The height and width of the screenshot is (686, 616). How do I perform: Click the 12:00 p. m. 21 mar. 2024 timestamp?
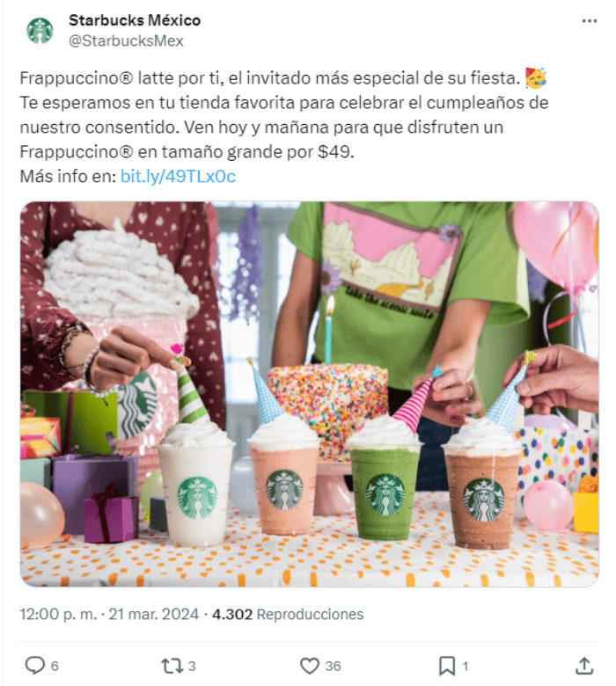click(109, 614)
